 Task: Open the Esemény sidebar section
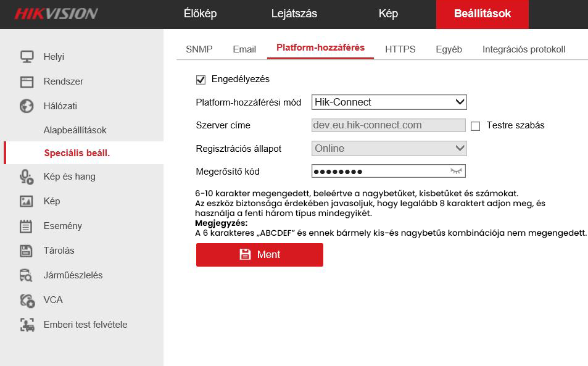pyautogui.click(x=62, y=226)
